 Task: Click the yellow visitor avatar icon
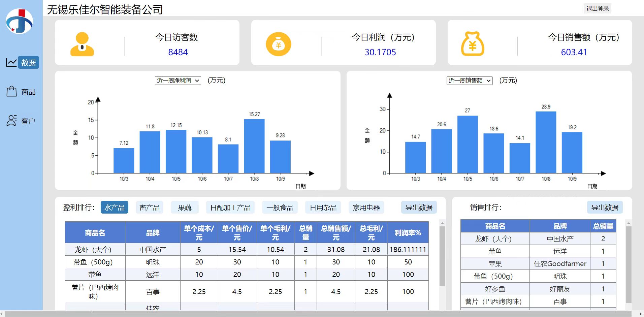pyautogui.click(x=82, y=44)
